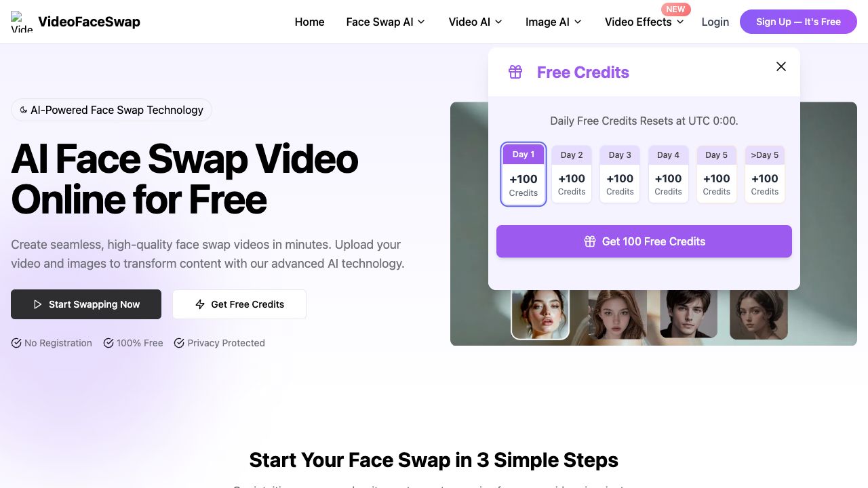The width and height of the screenshot is (868, 488).
Task: Click Get 100 Free Credits button
Action: point(644,241)
